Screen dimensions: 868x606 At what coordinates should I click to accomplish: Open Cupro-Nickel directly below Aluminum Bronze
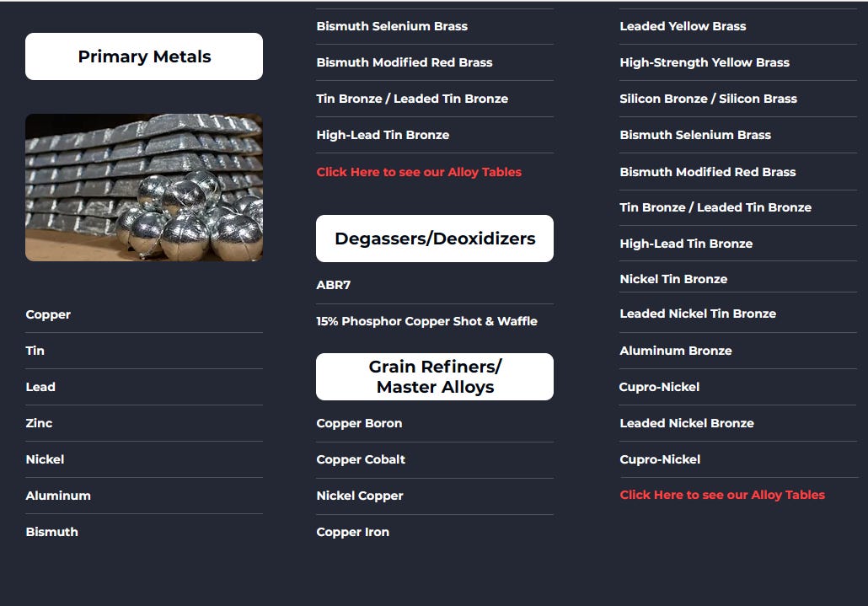659,387
